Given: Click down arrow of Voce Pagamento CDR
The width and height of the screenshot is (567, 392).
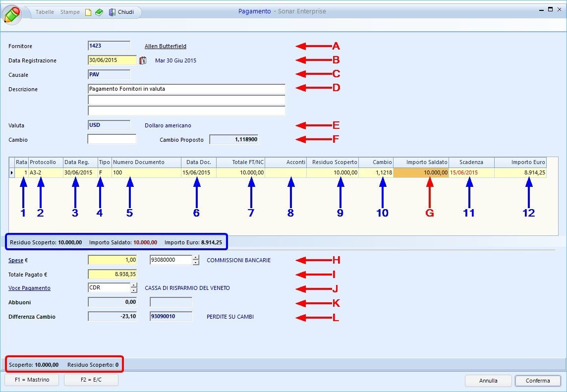Looking at the screenshot, I should pos(133,291).
